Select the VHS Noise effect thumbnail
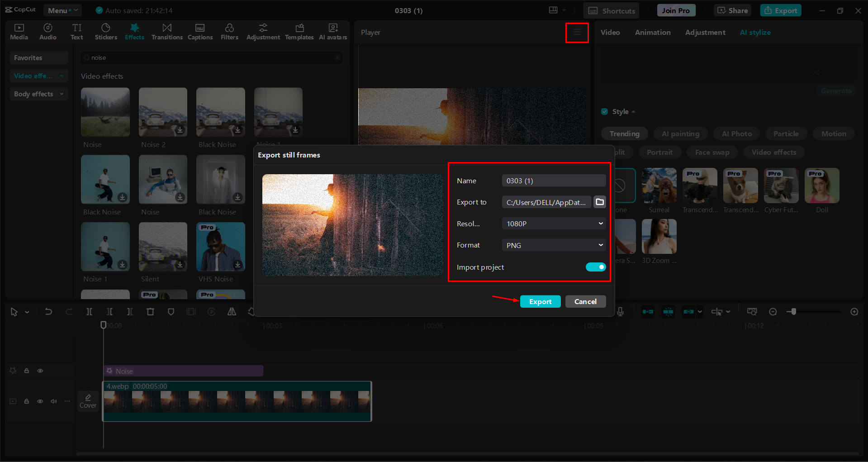This screenshot has height=462, width=868. (x=220, y=247)
